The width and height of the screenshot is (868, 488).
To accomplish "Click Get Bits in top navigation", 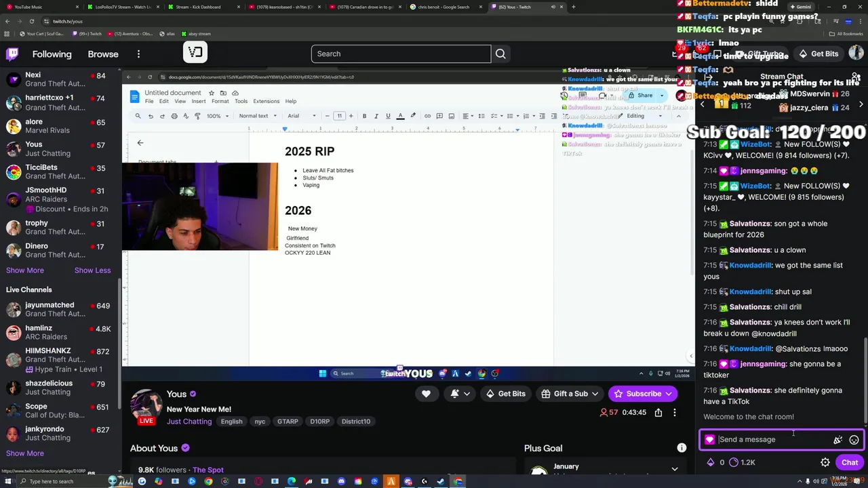I will click(x=818, y=54).
